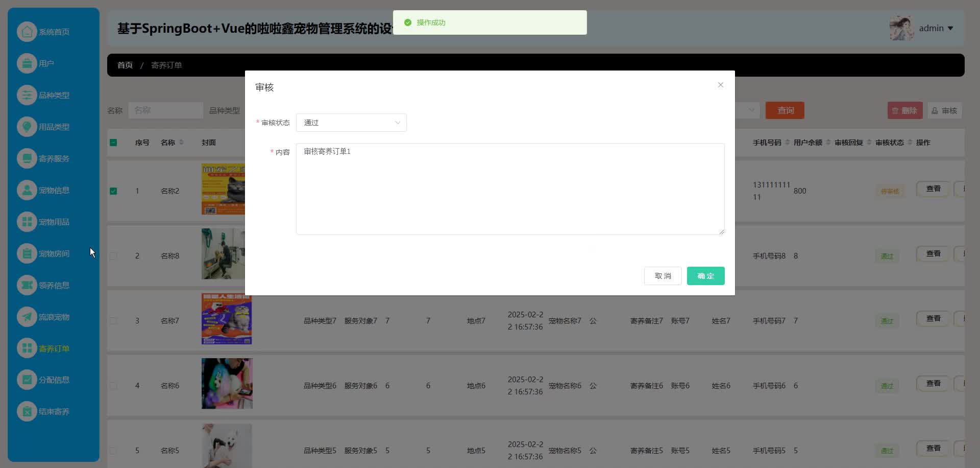Uncheck the checkbox for row 名称2

click(x=113, y=191)
